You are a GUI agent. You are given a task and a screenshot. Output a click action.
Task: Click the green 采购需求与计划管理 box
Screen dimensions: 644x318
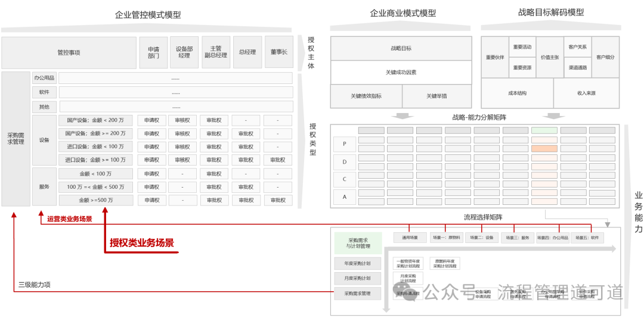[357, 243]
